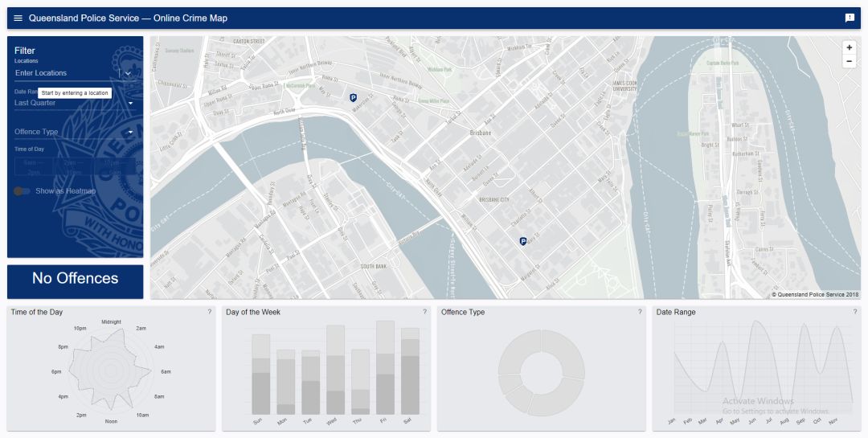Toggle the 2pm — 10pm time filter
Screen dimensions: 868x438
coord(74,167)
